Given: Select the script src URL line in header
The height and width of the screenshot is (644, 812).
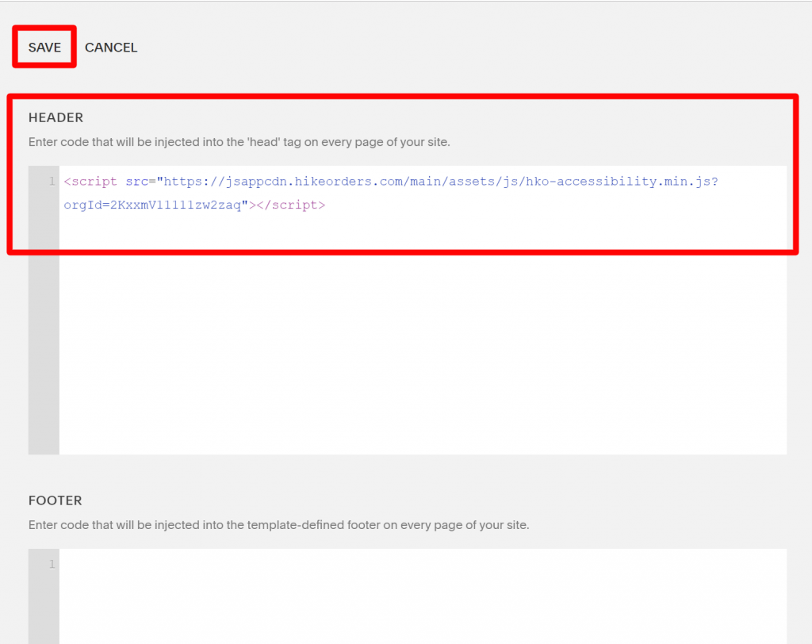Looking at the screenshot, I should coord(391,182).
